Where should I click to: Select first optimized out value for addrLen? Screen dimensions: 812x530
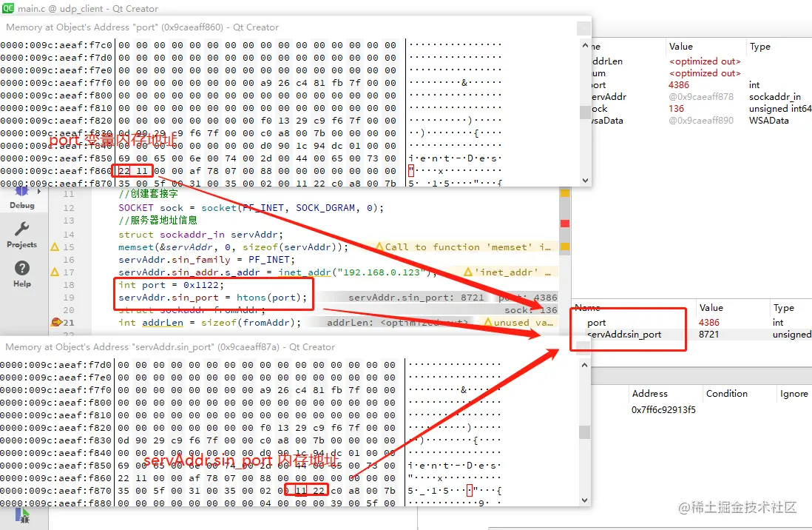pyautogui.click(x=704, y=61)
